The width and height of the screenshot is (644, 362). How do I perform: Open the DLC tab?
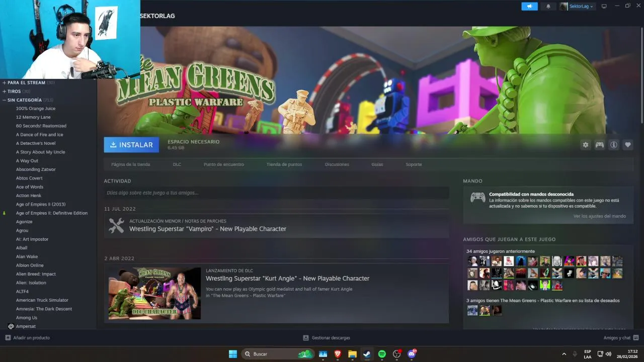point(177,164)
